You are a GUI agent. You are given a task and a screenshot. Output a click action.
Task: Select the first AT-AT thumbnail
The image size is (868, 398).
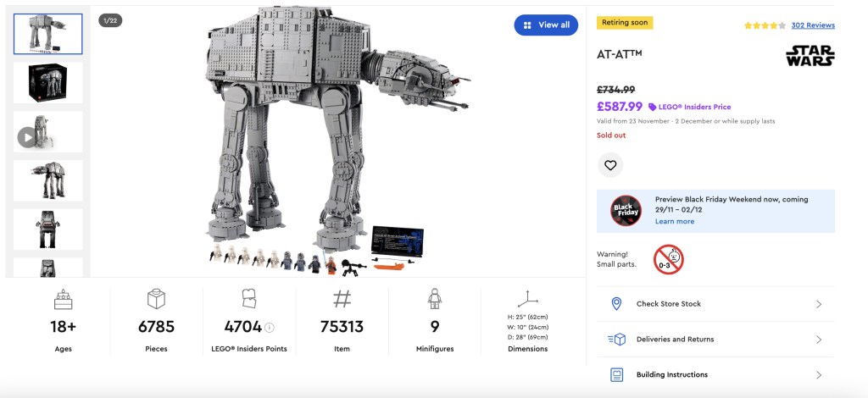click(x=48, y=34)
